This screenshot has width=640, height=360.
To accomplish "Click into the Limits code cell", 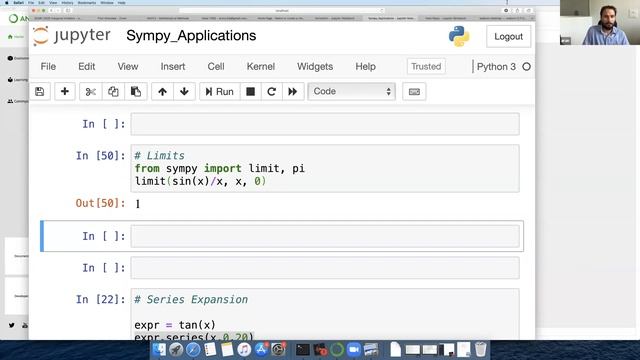I will click(325, 169).
